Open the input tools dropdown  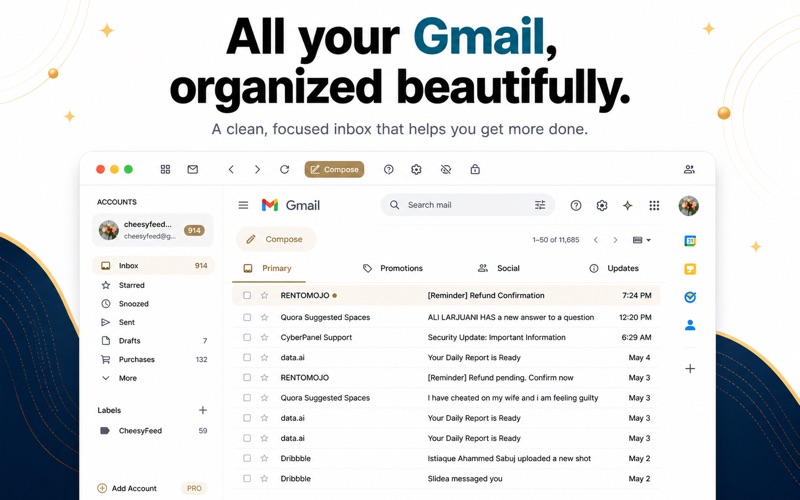[x=642, y=240]
